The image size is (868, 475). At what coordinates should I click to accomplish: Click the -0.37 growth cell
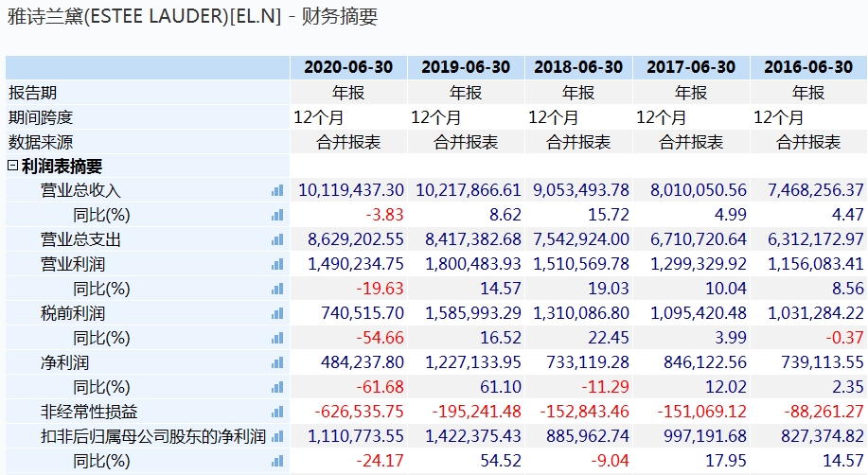pos(844,338)
